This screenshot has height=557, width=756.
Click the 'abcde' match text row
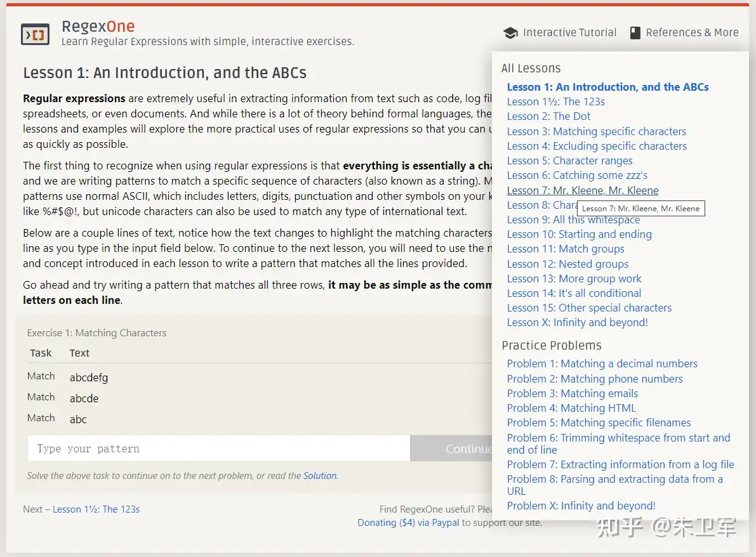tap(84, 398)
